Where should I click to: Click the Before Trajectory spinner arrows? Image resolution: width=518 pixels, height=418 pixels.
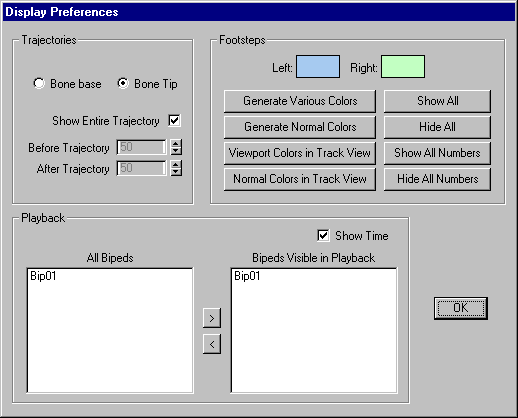[176, 147]
